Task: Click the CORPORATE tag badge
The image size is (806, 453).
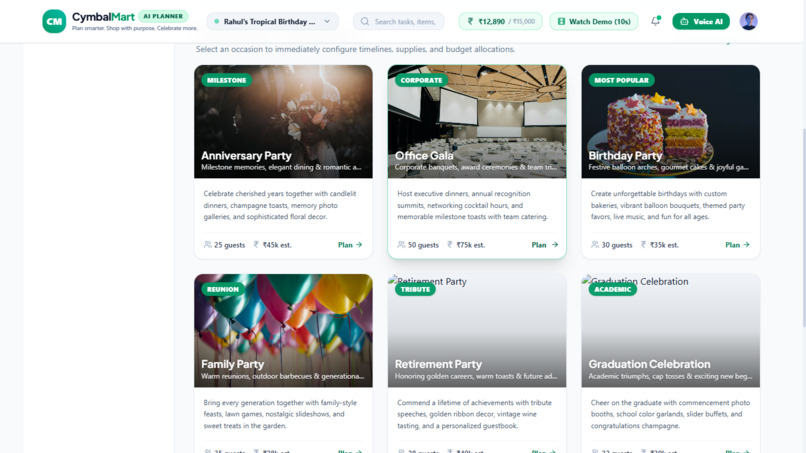Action: 421,80
